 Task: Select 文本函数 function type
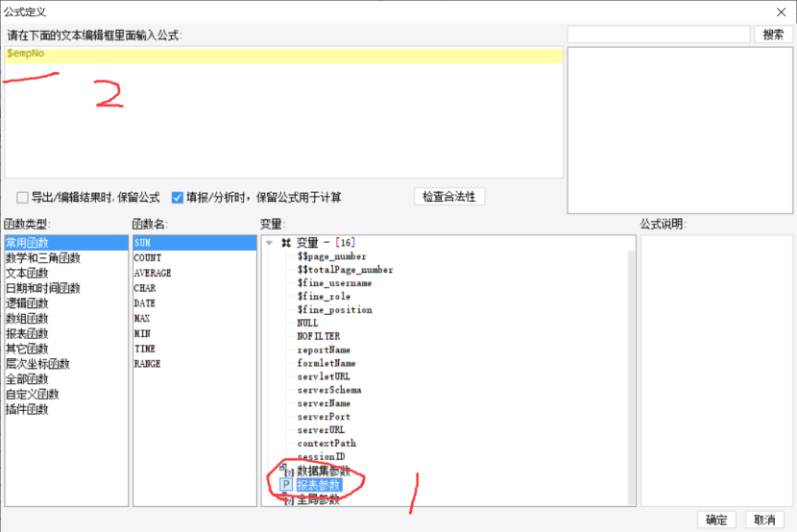pos(66,274)
